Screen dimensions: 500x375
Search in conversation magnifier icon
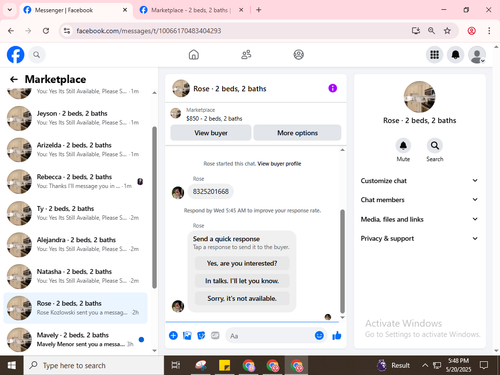(435, 146)
